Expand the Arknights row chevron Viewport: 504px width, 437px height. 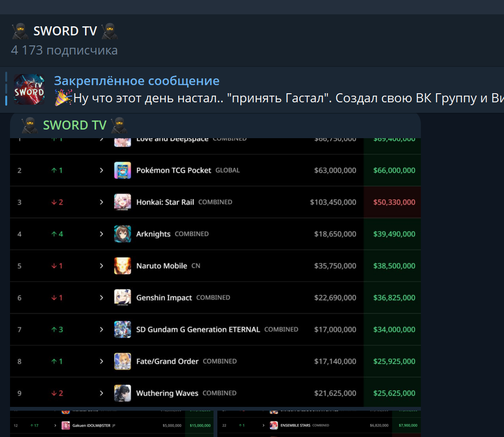point(102,234)
